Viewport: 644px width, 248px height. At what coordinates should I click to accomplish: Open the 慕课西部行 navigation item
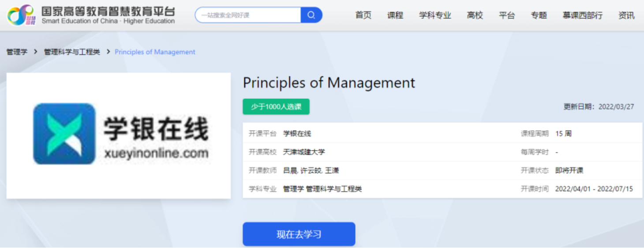(x=582, y=15)
